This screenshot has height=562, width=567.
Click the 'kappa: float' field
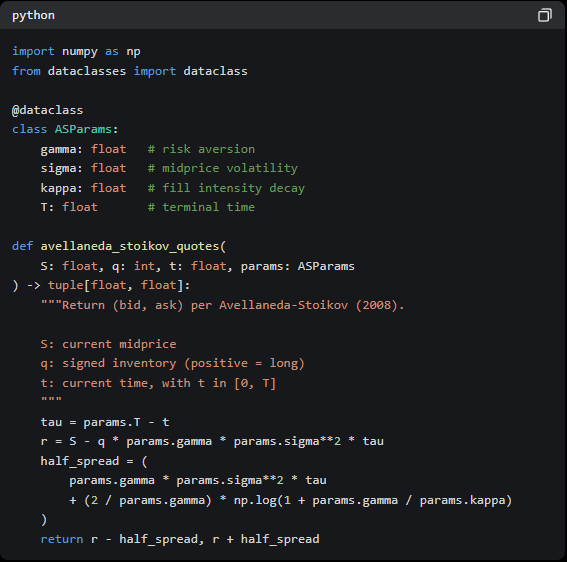pyautogui.click(x=84, y=188)
